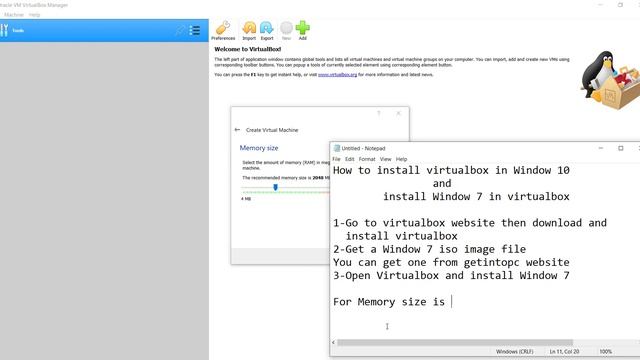Open the Notepad File menu
This screenshot has height=360, width=640.
click(336, 159)
